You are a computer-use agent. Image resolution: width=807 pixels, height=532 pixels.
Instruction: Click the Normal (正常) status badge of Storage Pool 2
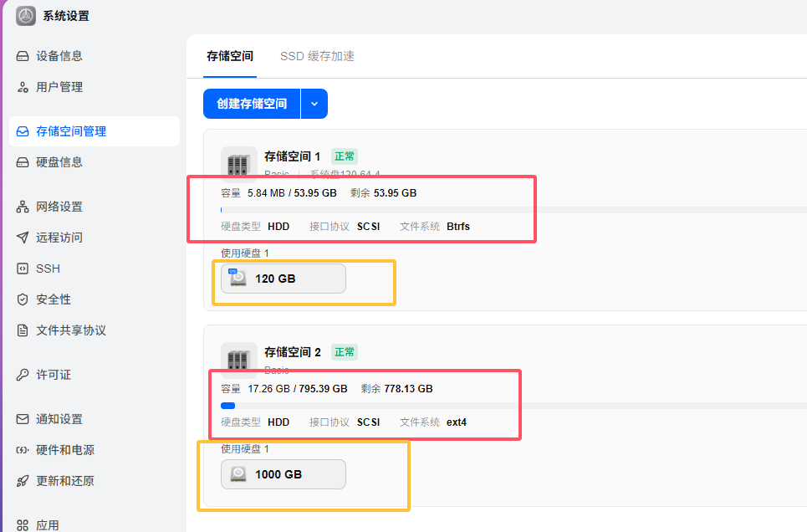(x=345, y=352)
